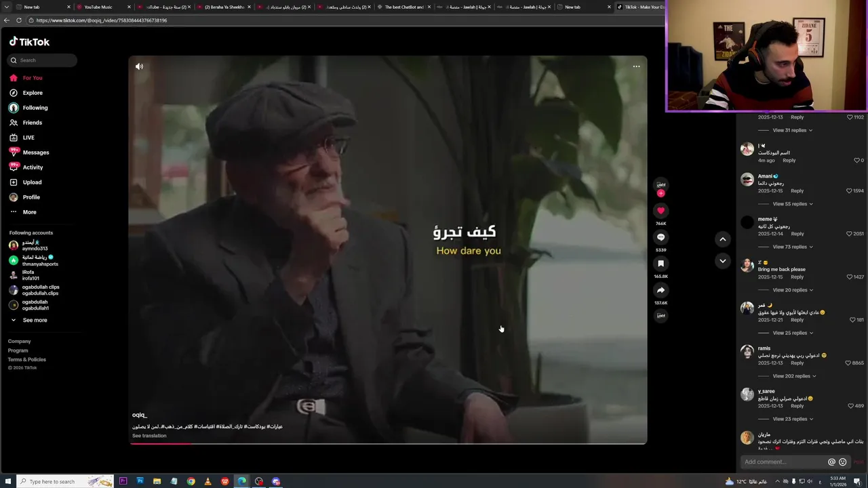The image size is (868, 488).
Task: Reply to the 'Bring me back please' comment
Action: click(797, 277)
